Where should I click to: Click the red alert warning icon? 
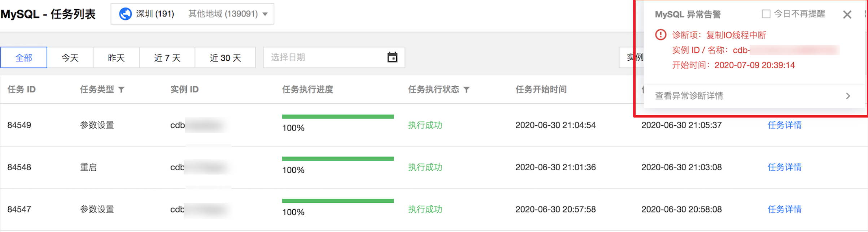[x=660, y=35]
